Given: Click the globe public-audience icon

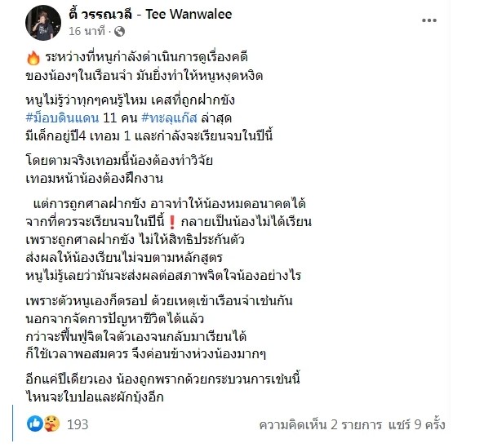Looking at the screenshot, I should (x=119, y=32).
